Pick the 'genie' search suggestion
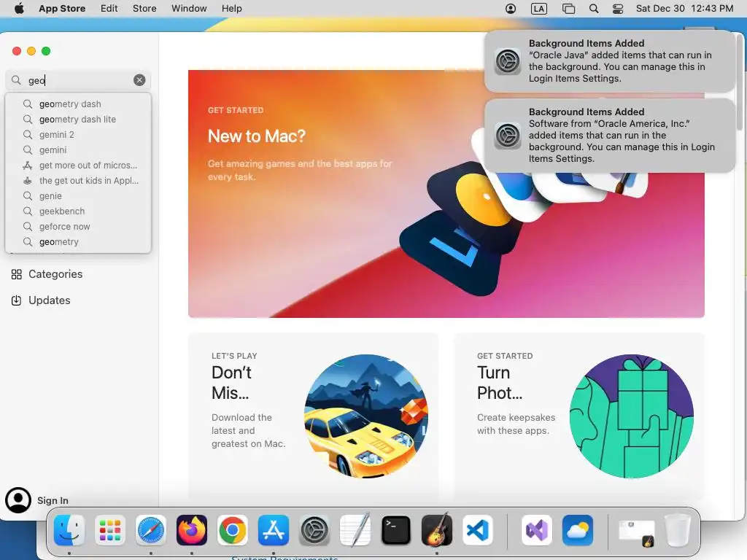 click(79, 195)
